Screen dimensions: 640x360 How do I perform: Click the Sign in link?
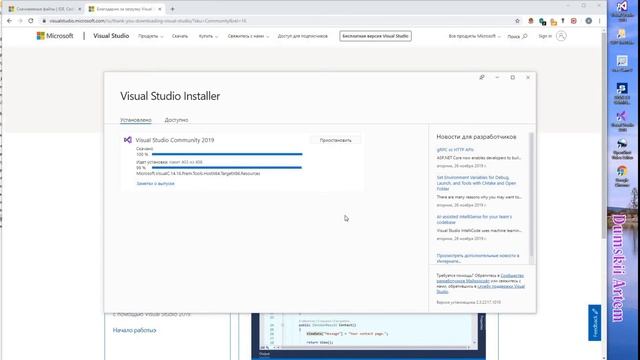point(545,36)
